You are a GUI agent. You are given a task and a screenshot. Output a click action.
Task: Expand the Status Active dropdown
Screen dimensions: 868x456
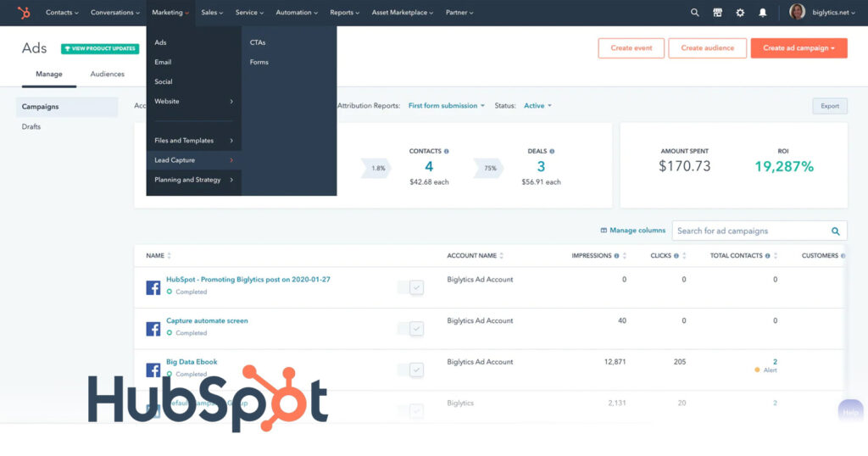coord(537,106)
